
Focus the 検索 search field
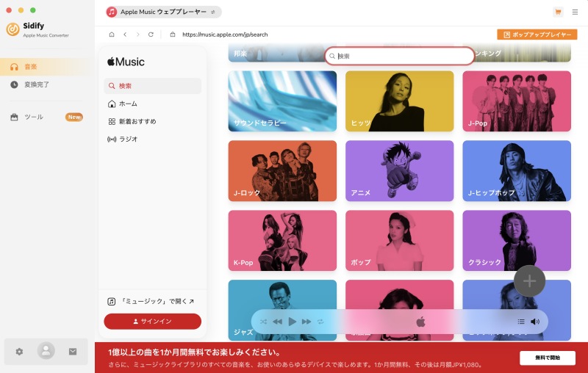coord(400,57)
